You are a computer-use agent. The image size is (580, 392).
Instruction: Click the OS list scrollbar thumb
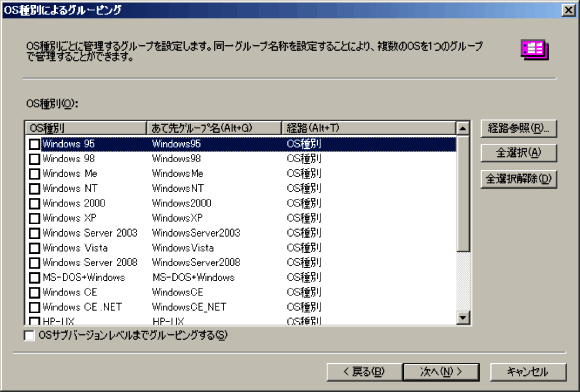click(x=463, y=193)
